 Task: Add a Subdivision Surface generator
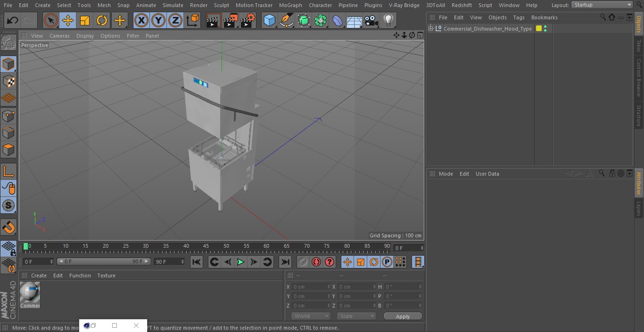(304, 20)
